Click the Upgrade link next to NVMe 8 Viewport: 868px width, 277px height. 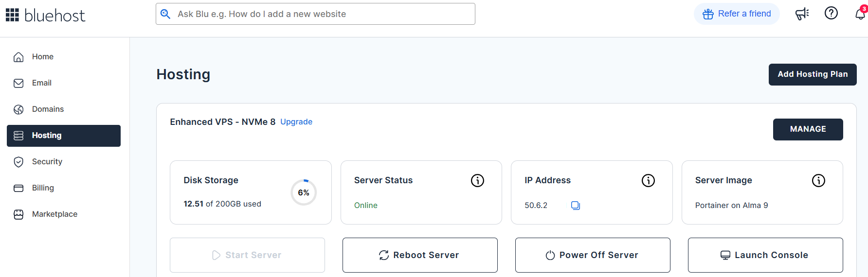click(296, 122)
